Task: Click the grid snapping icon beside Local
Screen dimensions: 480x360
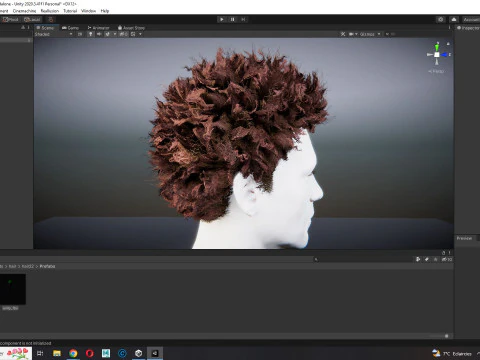Action: 51,19
